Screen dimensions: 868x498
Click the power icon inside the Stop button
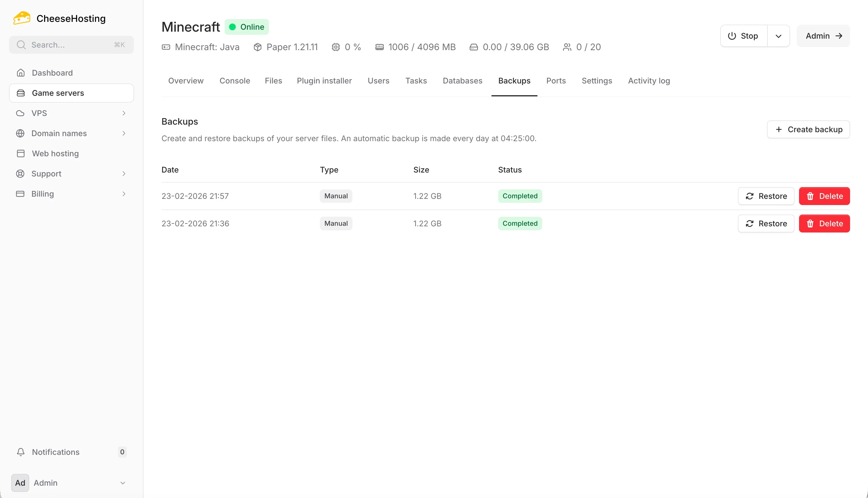(731, 36)
